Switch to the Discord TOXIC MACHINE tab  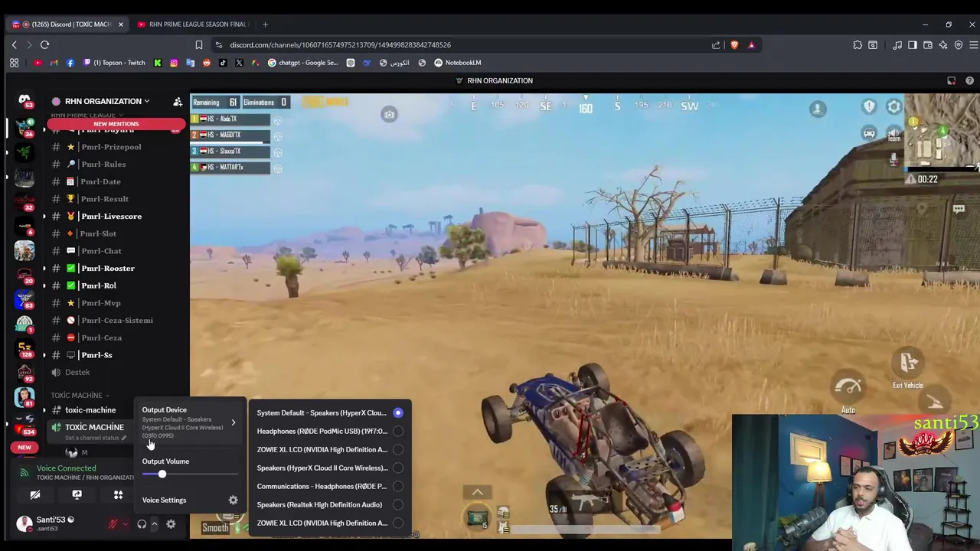pos(67,24)
